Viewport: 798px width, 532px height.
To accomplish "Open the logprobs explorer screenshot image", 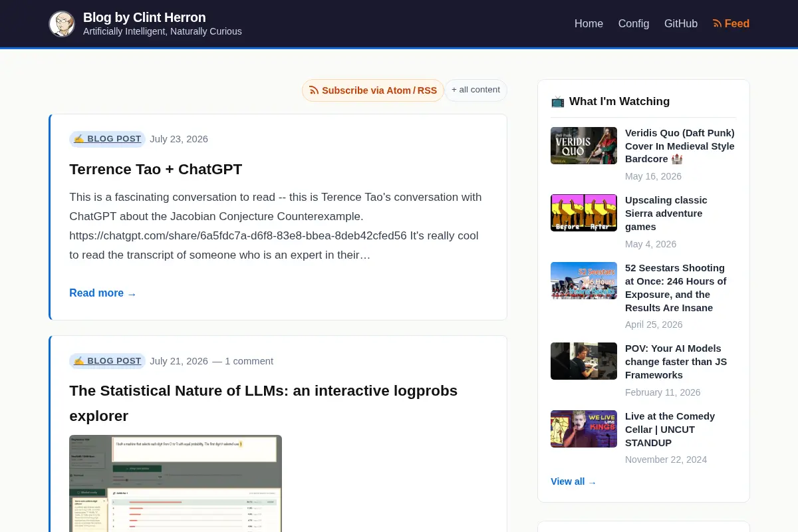I will click(176, 483).
